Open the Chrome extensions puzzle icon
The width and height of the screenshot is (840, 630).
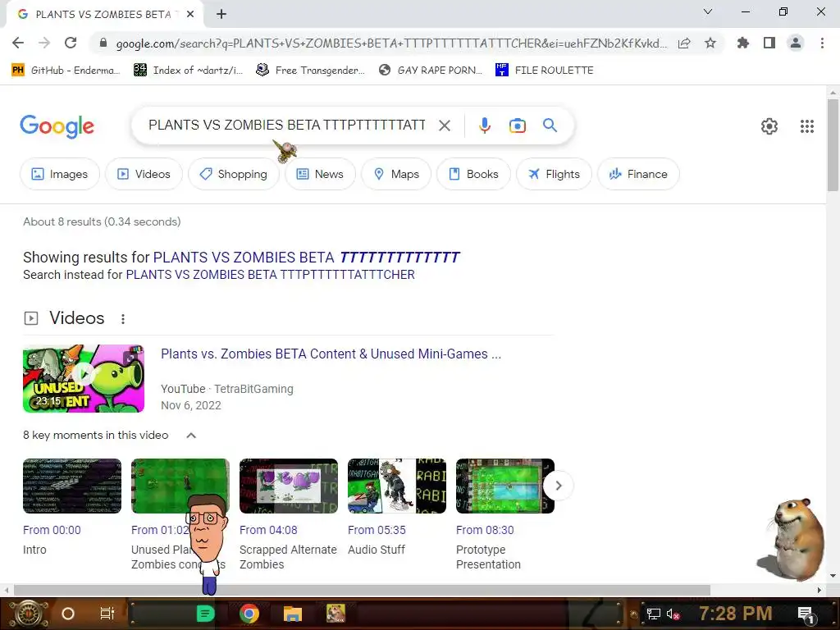[743, 43]
